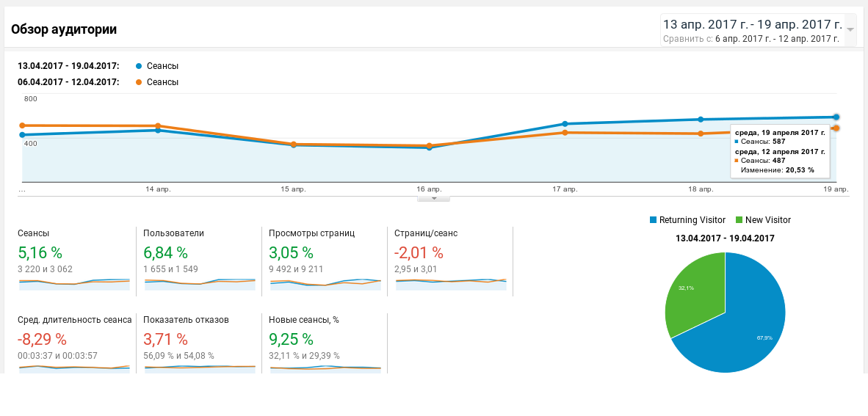Click the Новые сеансы, % label
The image size is (868, 416).
(303, 320)
